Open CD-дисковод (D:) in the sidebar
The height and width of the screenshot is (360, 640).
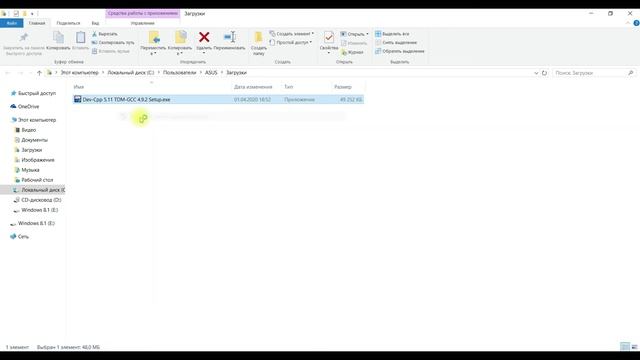coord(38,200)
